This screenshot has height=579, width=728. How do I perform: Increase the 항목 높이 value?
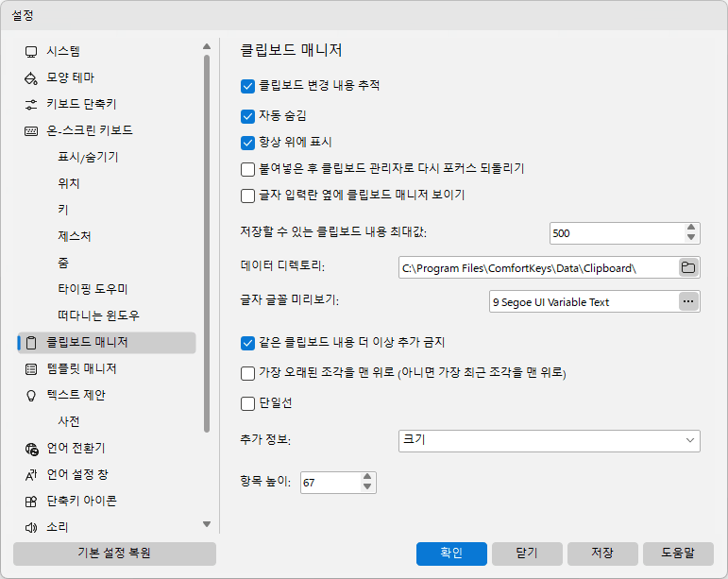click(367, 477)
